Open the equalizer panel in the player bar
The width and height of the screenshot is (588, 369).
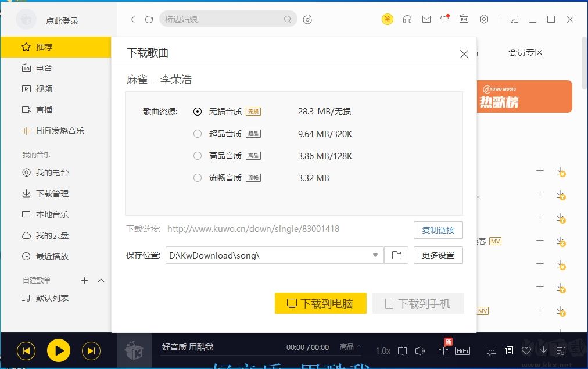(444, 350)
